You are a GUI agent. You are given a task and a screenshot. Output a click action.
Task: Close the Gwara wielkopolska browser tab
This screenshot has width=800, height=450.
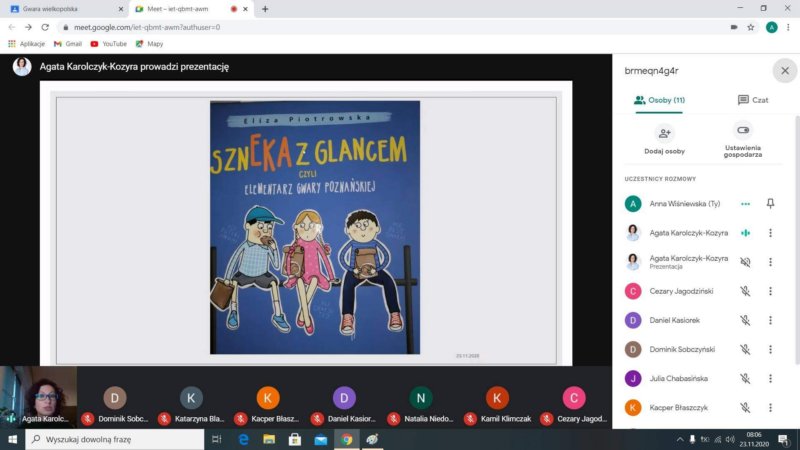pos(121,9)
